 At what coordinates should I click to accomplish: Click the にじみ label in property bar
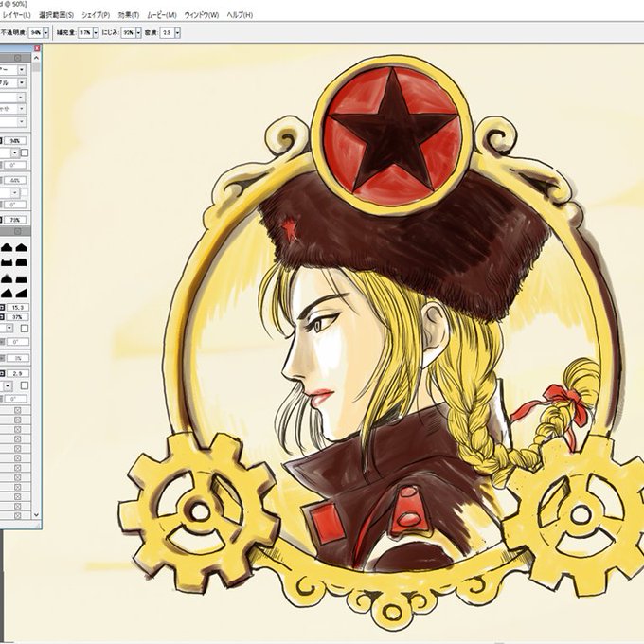coord(110,32)
